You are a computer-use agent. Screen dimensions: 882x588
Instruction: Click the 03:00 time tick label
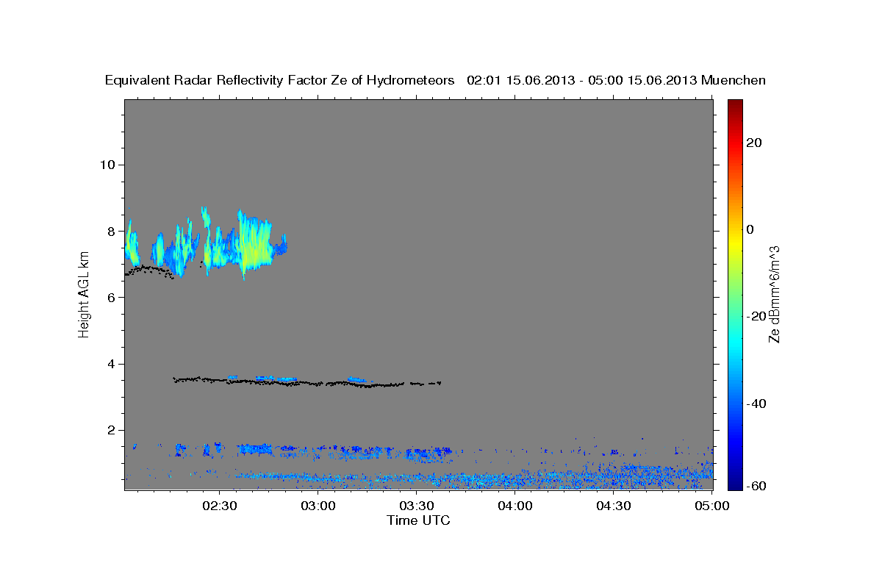tap(318, 506)
